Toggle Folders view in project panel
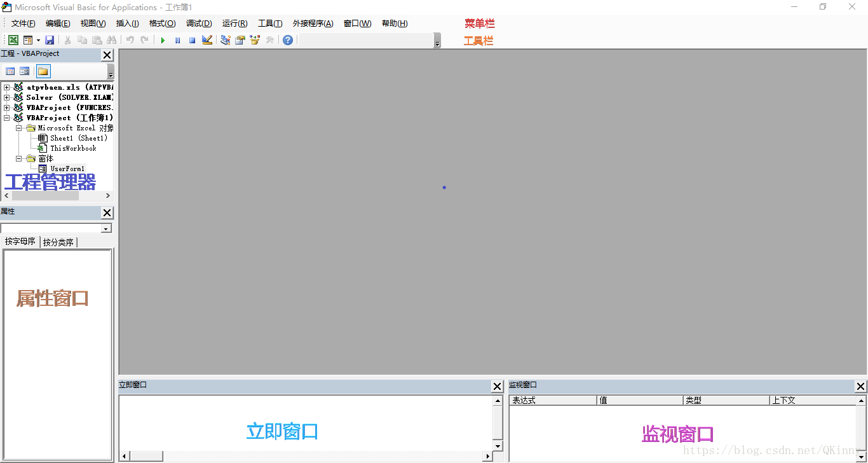 click(43, 71)
